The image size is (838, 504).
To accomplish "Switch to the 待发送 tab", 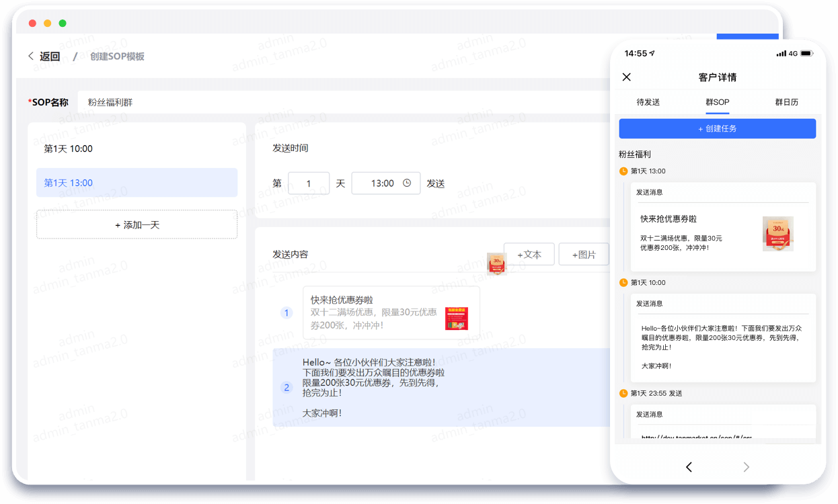I will click(648, 103).
